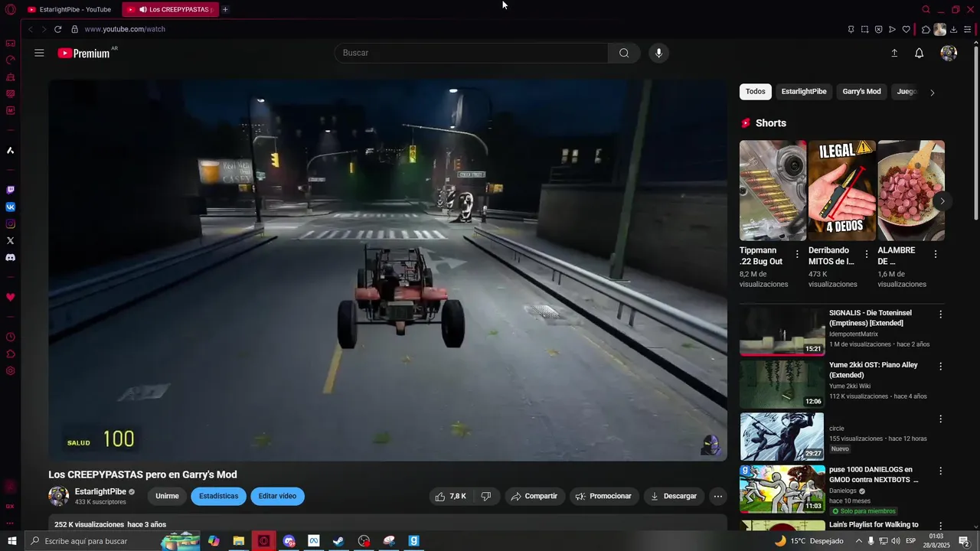
Task: Open sidebar settings gear icon
Action: 10,370
